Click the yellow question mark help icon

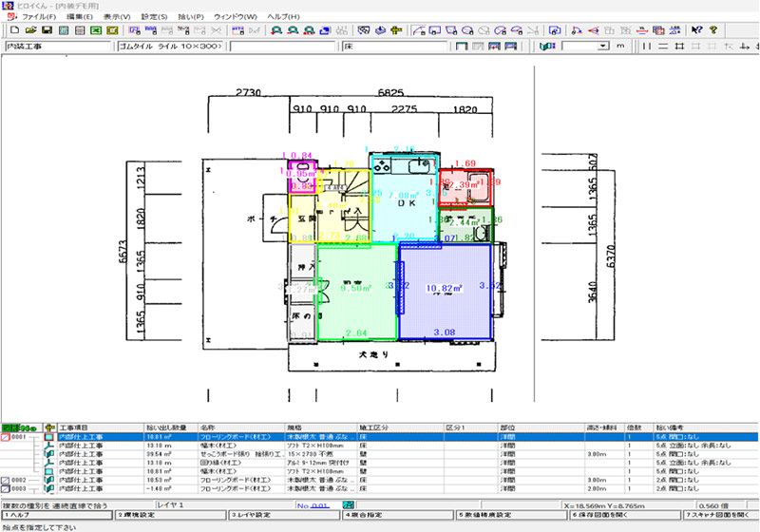(x=713, y=30)
